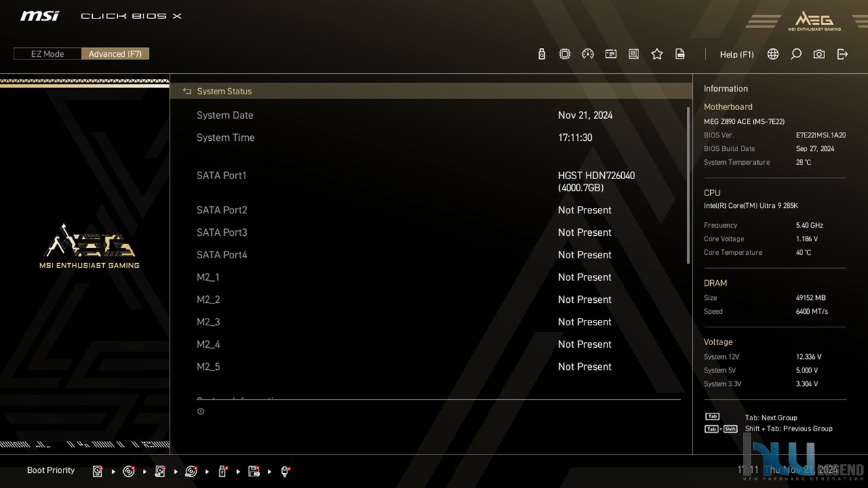Open the hardware monitor board icon
The width and height of the screenshot is (868, 488).
(634, 54)
